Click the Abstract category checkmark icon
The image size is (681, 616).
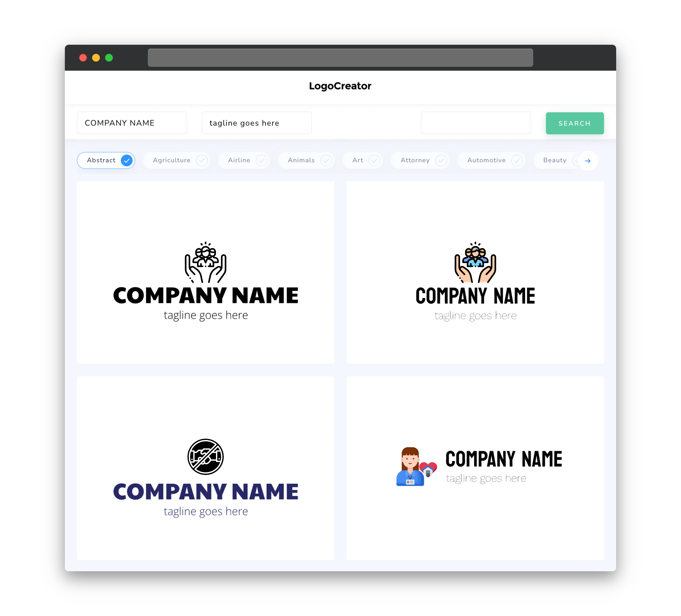pyautogui.click(x=126, y=160)
